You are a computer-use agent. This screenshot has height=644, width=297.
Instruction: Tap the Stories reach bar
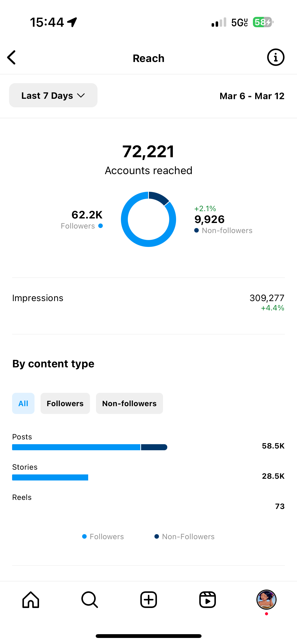(50, 477)
